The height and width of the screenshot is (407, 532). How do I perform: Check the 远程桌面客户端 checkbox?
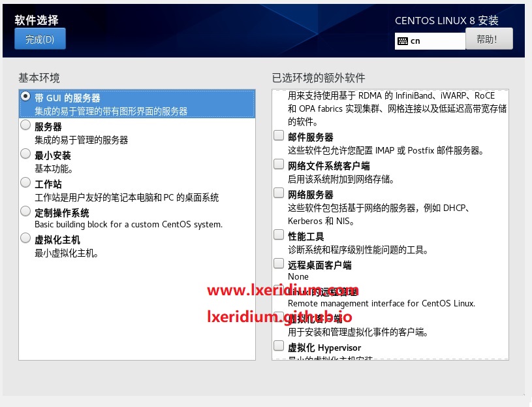[279, 263]
